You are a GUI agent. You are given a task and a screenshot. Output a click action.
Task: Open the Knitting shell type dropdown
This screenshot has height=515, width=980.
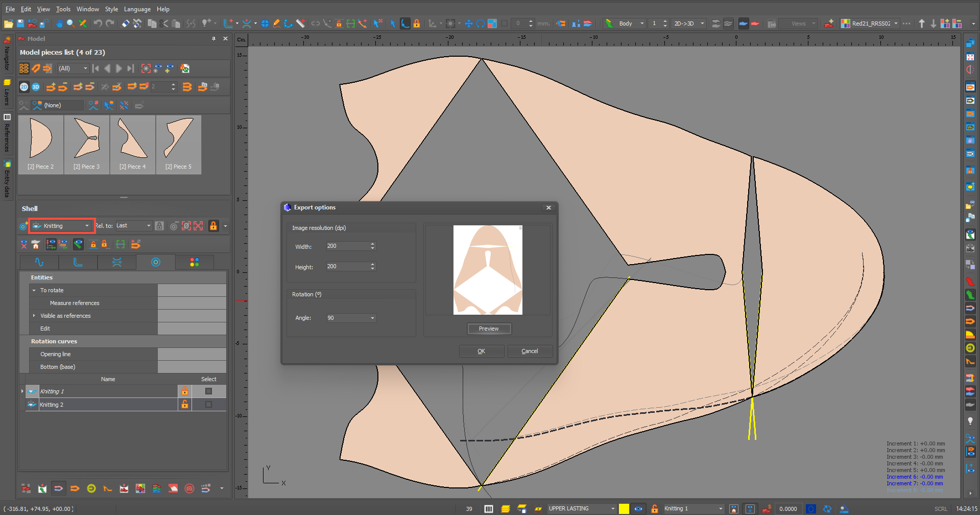coord(61,226)
